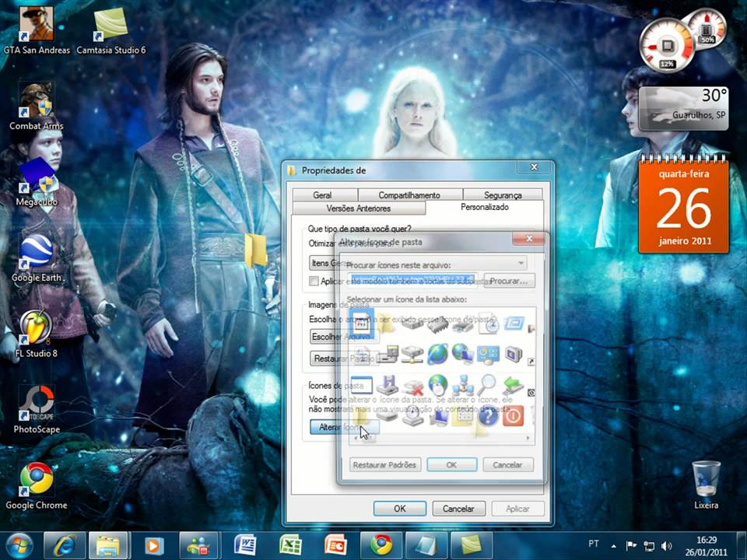The image size is (747, 560).
Task: Open Internet Explorer from the taskbar
Action: [x=65, y=545]
